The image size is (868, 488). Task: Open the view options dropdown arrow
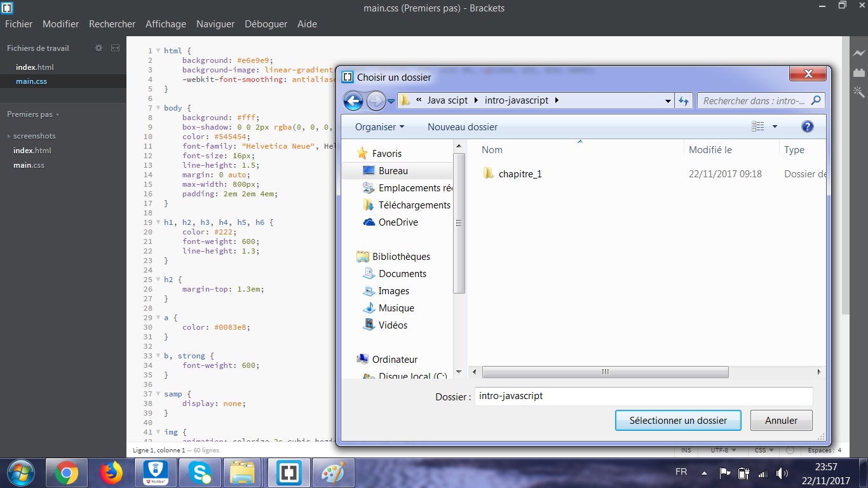tap(775, 126)
